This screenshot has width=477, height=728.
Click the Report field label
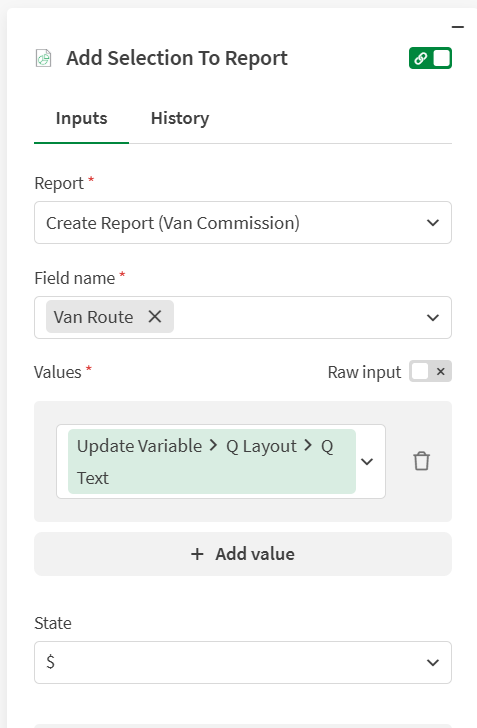click(x=59, y=183)
